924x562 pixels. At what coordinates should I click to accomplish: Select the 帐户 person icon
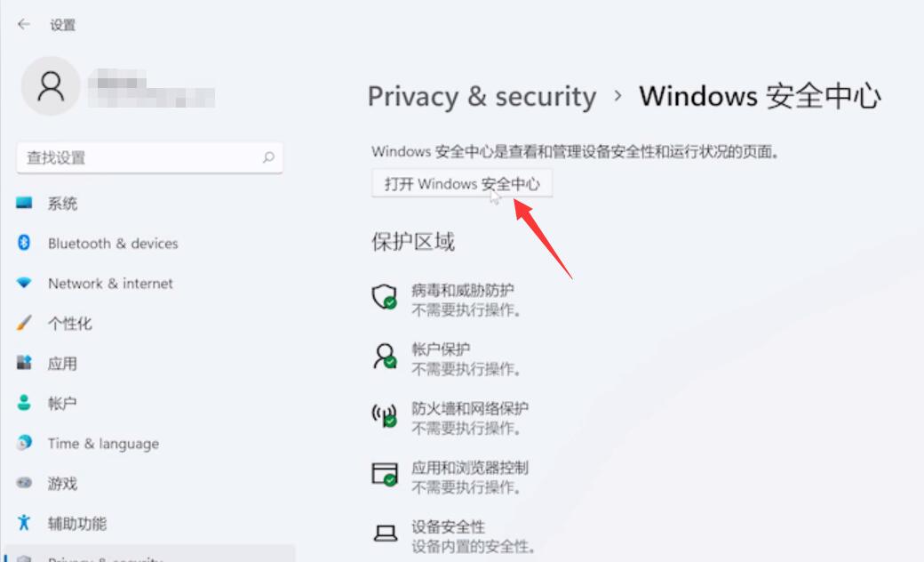(24, 403)
